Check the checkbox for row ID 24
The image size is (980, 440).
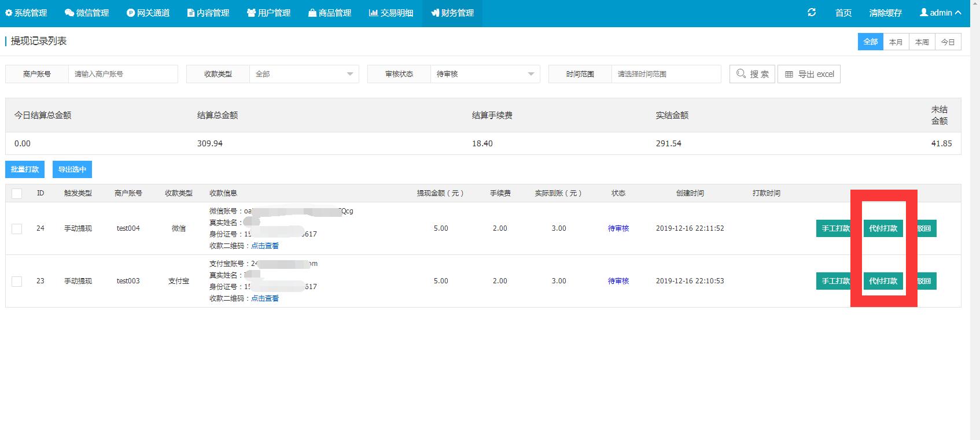(17, 229)
